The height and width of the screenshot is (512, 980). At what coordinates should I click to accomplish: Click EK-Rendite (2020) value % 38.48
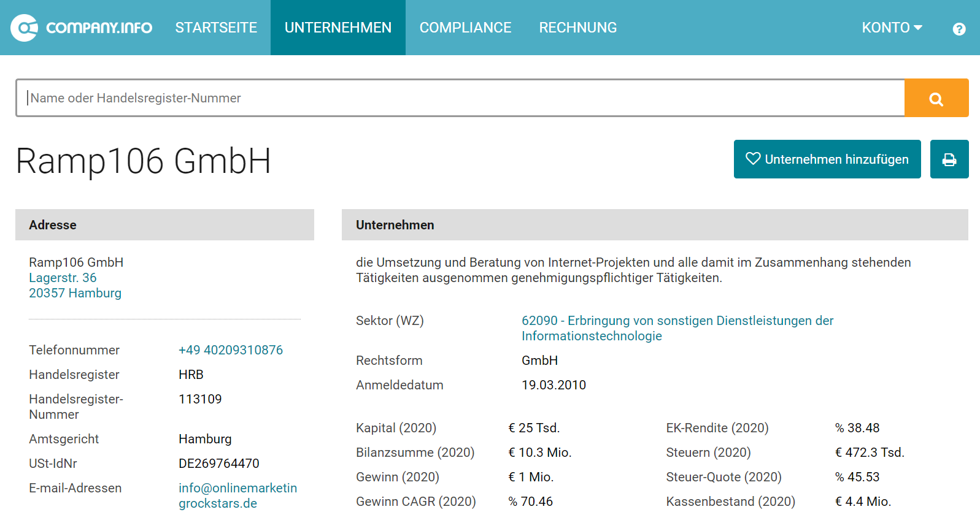point(857,428)
